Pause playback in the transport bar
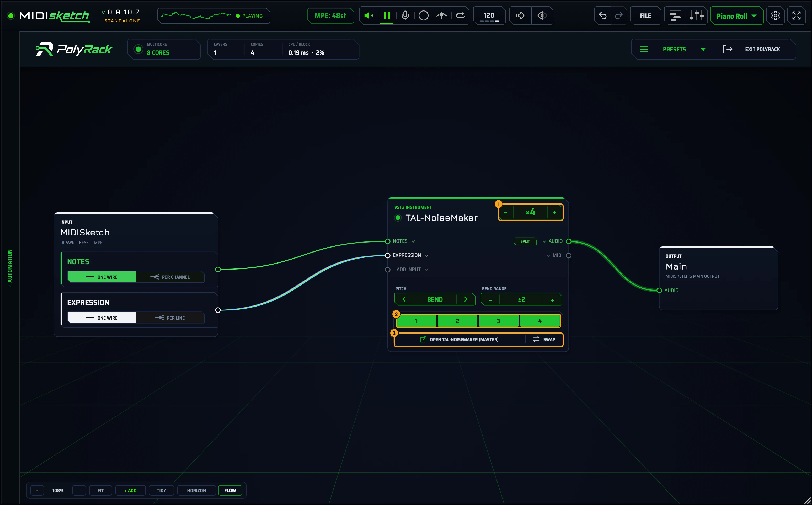Viewport: 812px width, 505px height. 387,15
